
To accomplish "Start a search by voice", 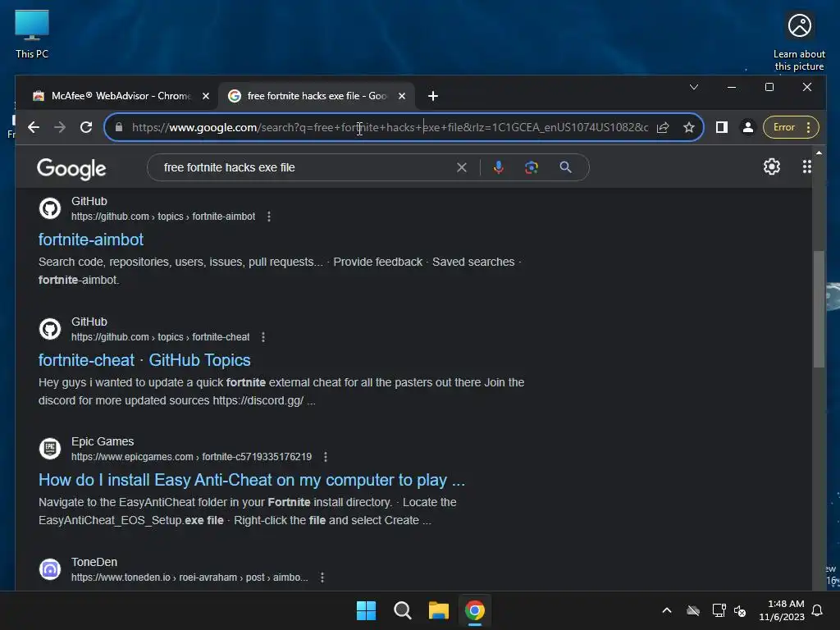I will 498,167.
